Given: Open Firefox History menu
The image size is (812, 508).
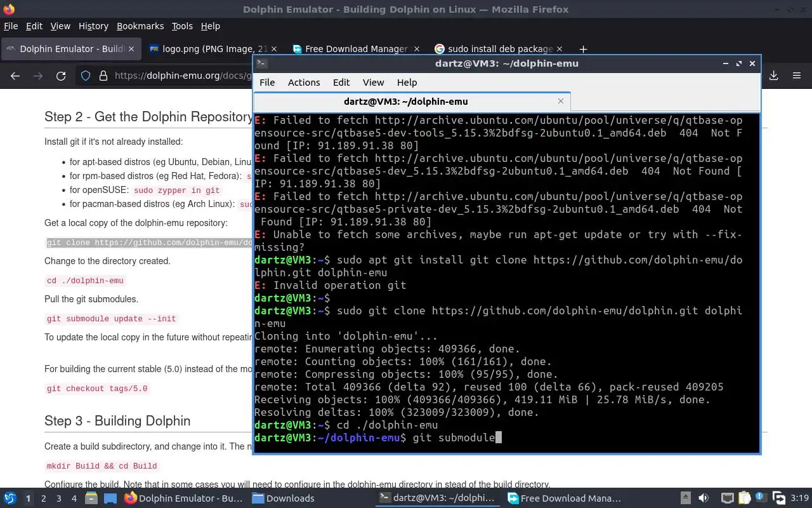Looking at the screenshot, I should tap(93, 26).
